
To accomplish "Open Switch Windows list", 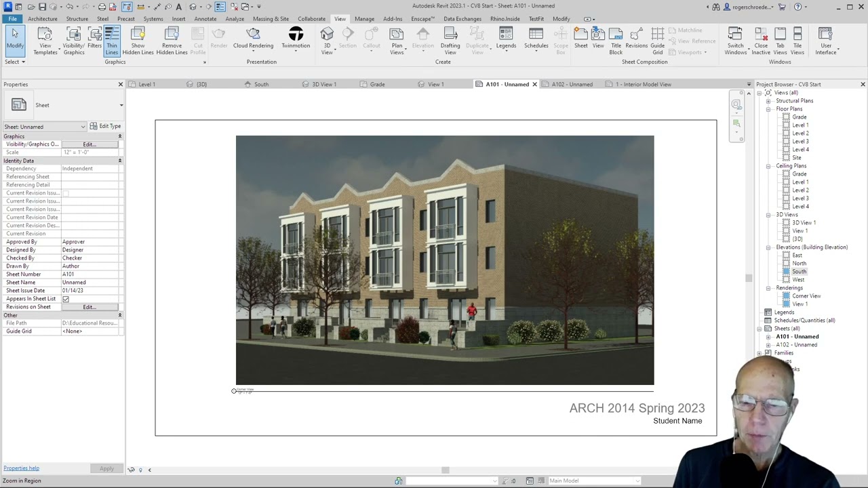I will click(735, 41).
